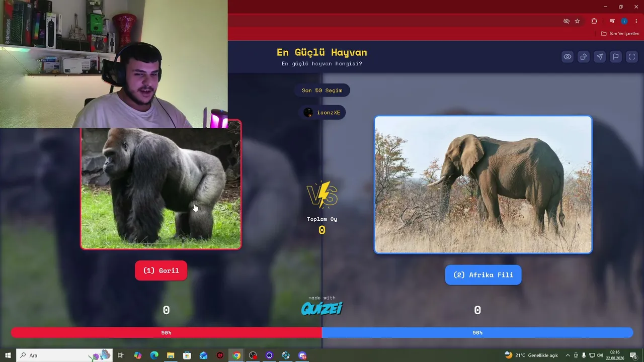
Task: Open Outlook from the taskbar
Action: coord(203,355)
